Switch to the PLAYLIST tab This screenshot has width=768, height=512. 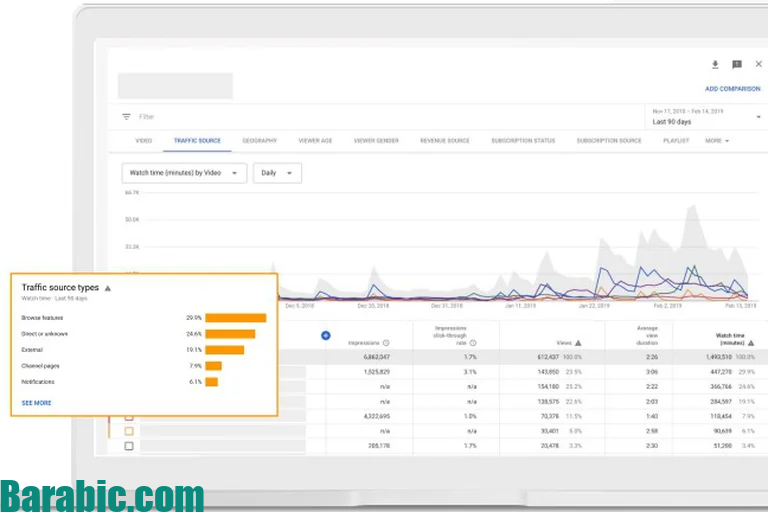point(676,141)
